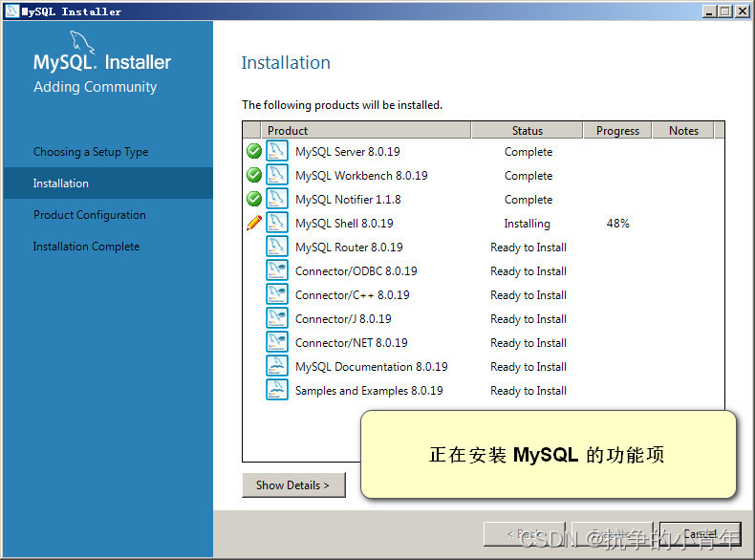Click the Cancel button
This screenshot has width=755, height=560.
(x=701, y=534)
